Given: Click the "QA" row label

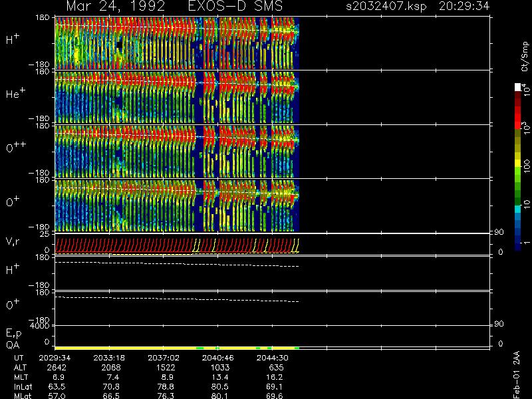Looking at the screenshot, I should pos(13,345).
